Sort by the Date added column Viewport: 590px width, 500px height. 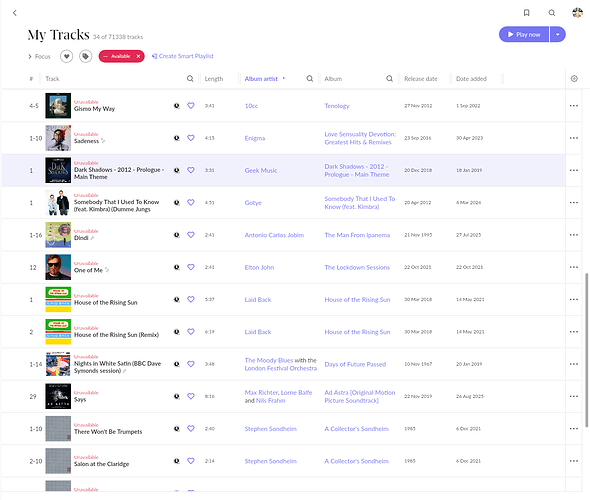(471, 79)
